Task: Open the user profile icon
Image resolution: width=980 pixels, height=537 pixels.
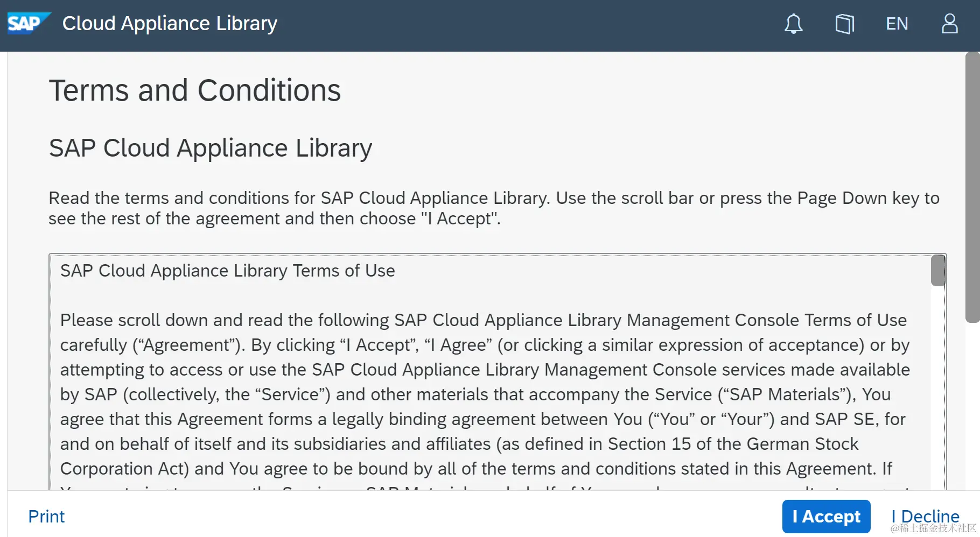Action: [949, 24]
